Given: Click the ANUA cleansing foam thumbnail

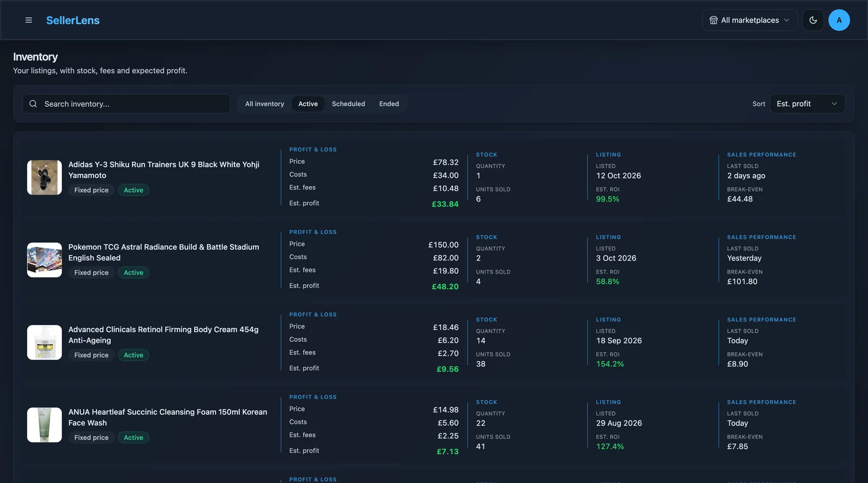Looking at the screenshot, I should tap(44, 425).
